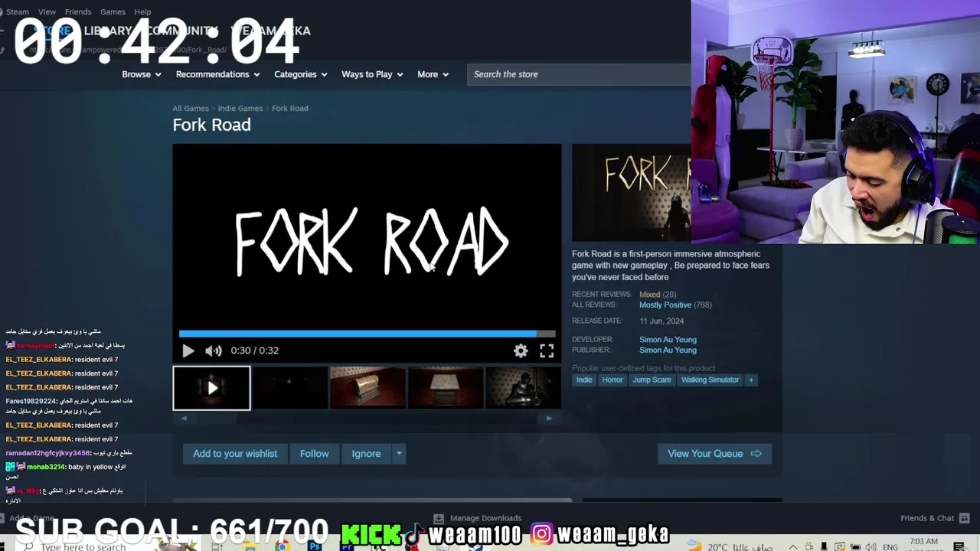
Task: Click the release date 11 Jun, 2024
Action: (661, 321)
